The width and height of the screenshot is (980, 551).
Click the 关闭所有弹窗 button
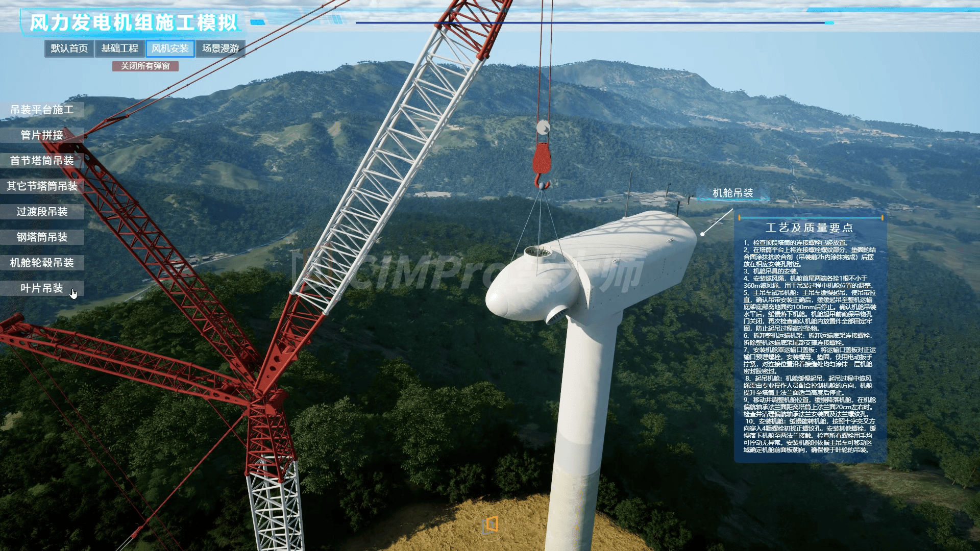(145, 66)
